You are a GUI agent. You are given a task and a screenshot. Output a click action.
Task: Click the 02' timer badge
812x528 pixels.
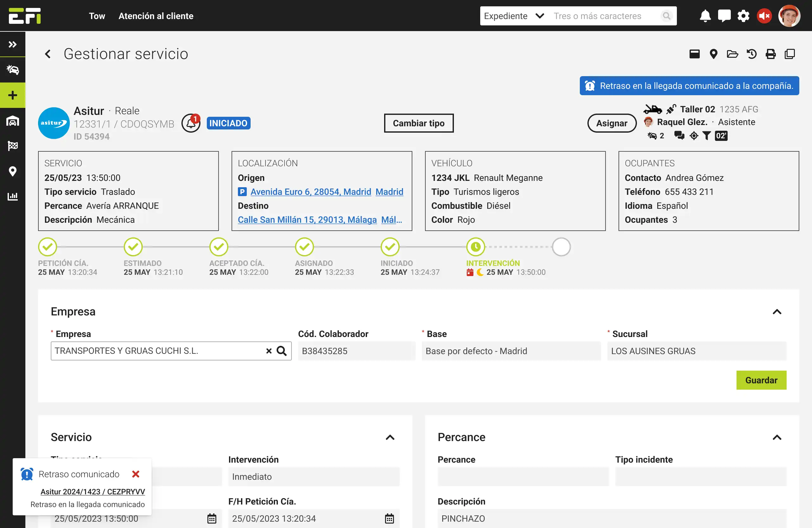pyautogui.click(x=721, y=136)
